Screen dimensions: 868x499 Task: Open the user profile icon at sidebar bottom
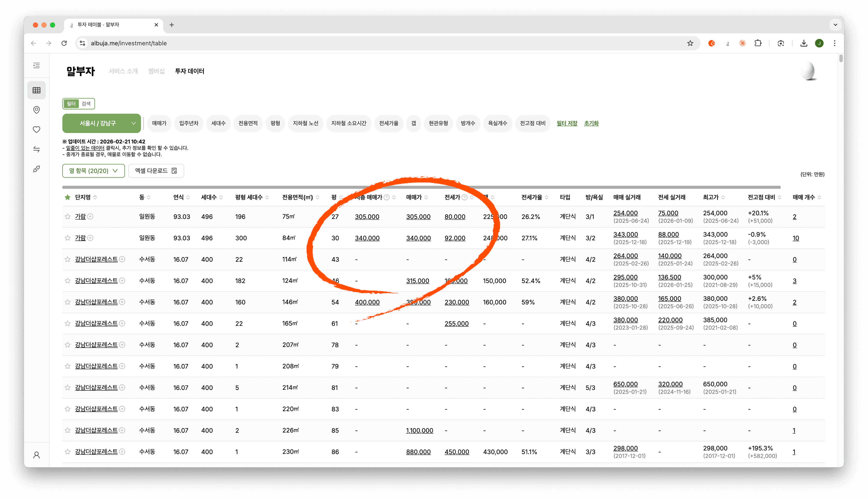(36, 455)
